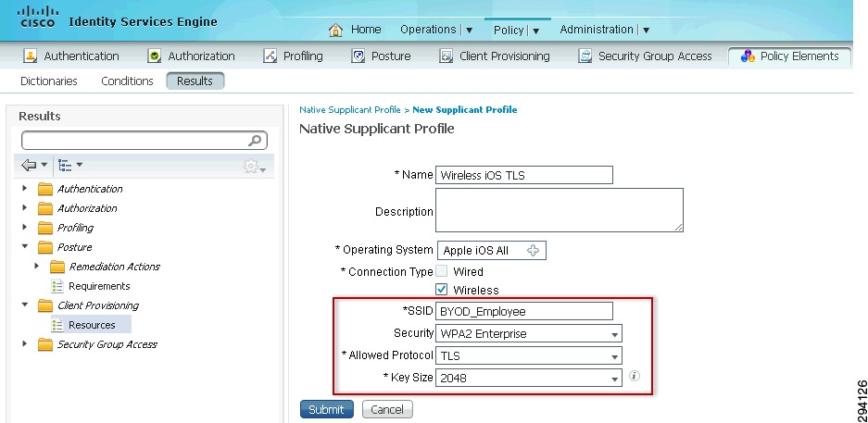Submit the supplicant profile form
Viewport: 868px width, 423px height.
(x=327, y=409)
